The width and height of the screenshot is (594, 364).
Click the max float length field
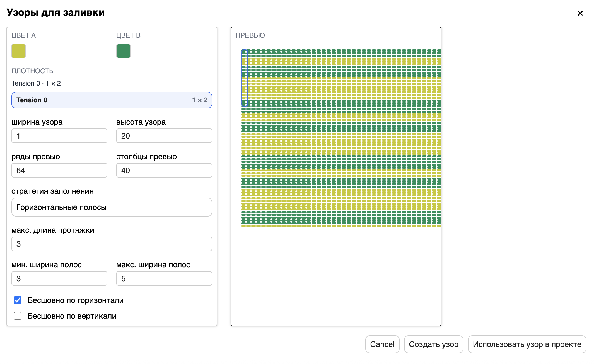pyautogui.click(x=112, y=244)
